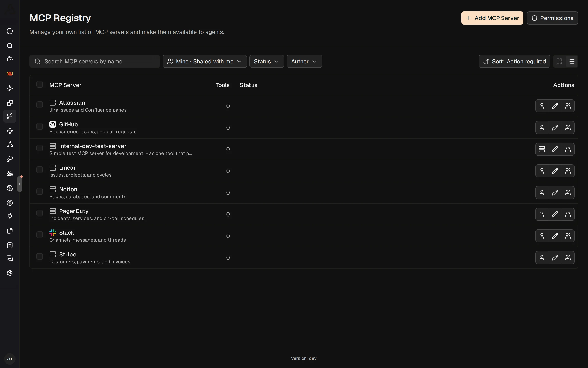Screen dimensions: 588x368
Task: Click the Slack server name
Action: [x=67, y=233]
